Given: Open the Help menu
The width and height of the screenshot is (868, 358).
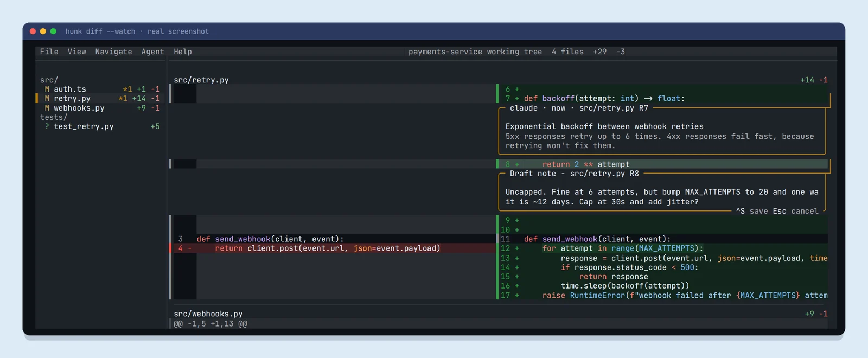Looking at the screenshot, I should tap(183, 52).
